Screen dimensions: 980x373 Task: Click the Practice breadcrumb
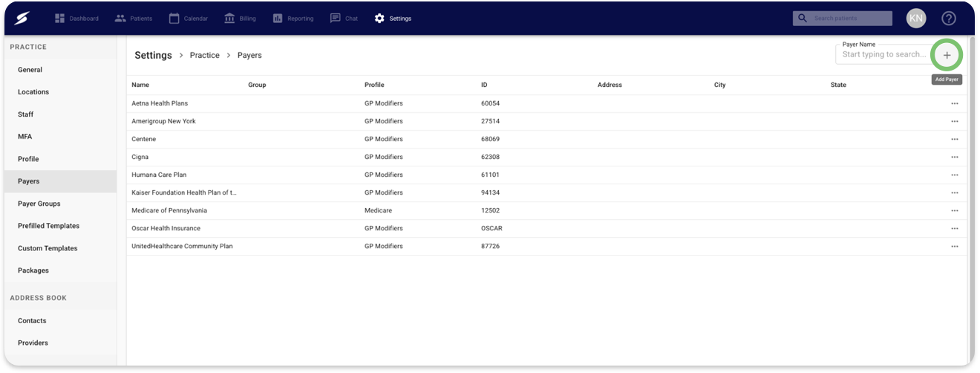point(205,55)
